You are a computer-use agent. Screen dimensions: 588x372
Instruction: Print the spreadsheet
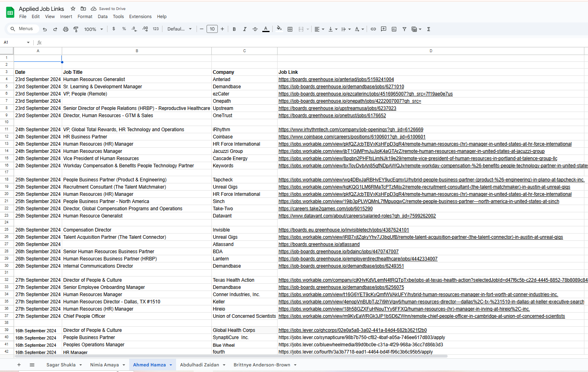pos(66,29)
